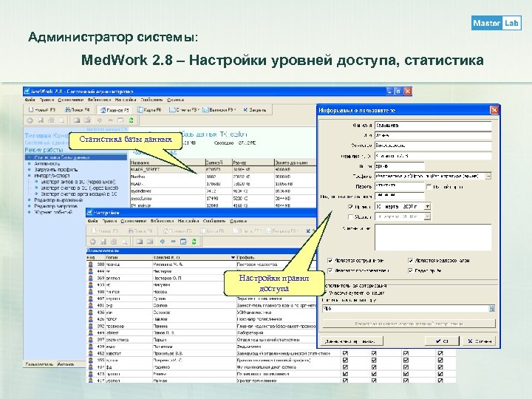Click the user icon in row 449
This screenshot has width=532, height=399.
pos(91,332)
